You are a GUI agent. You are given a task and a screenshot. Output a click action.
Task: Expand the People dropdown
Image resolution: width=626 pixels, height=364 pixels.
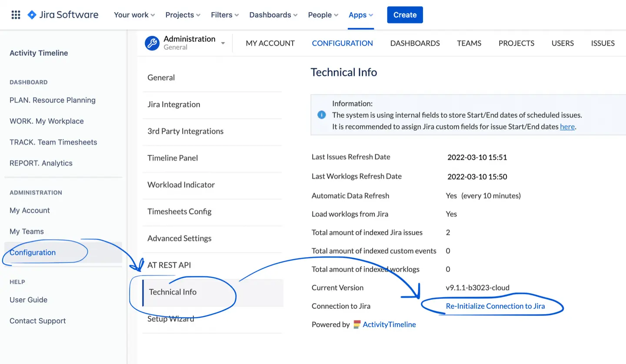click(x=323, y=15)
